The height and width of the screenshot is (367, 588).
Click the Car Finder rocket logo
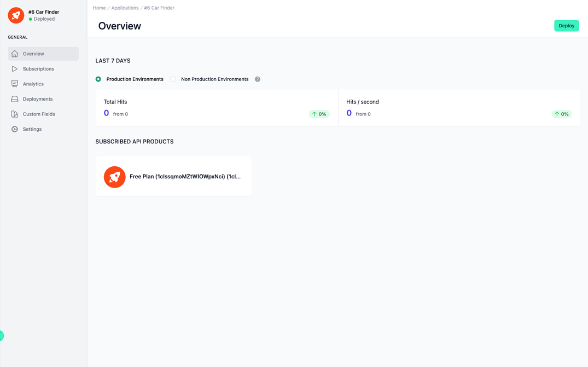pyautogui.click(x=15, y=15)
